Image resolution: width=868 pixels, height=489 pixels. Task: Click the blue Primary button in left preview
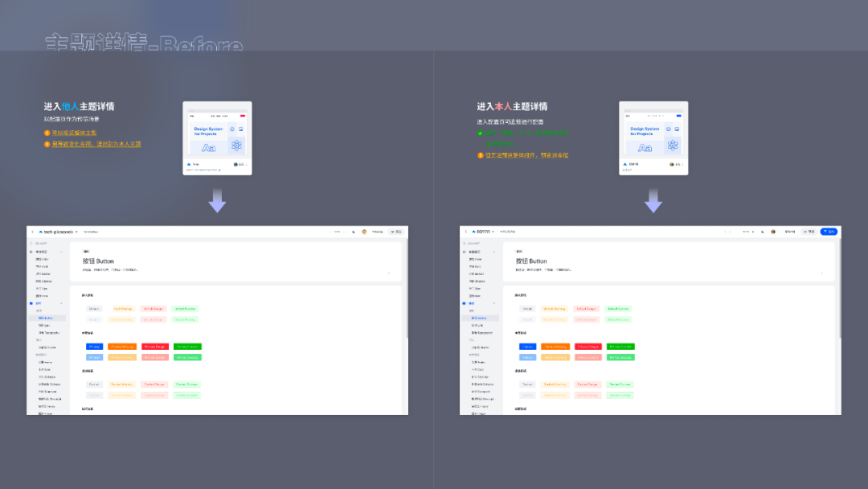click(95, 347)
